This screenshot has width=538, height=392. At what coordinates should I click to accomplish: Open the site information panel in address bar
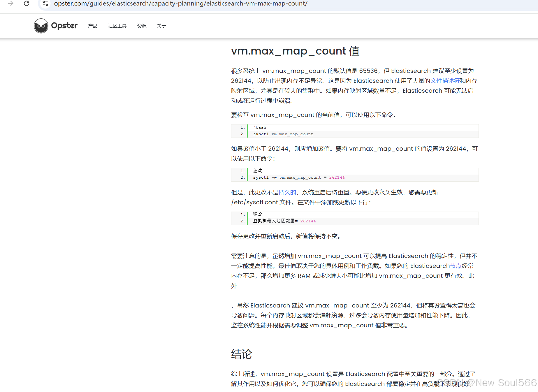[45, 4]
